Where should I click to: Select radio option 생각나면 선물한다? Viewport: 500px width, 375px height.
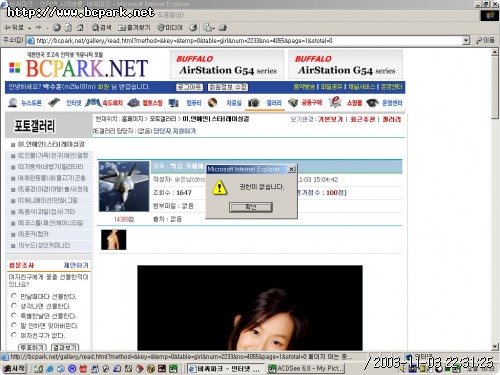click(14, 305)
